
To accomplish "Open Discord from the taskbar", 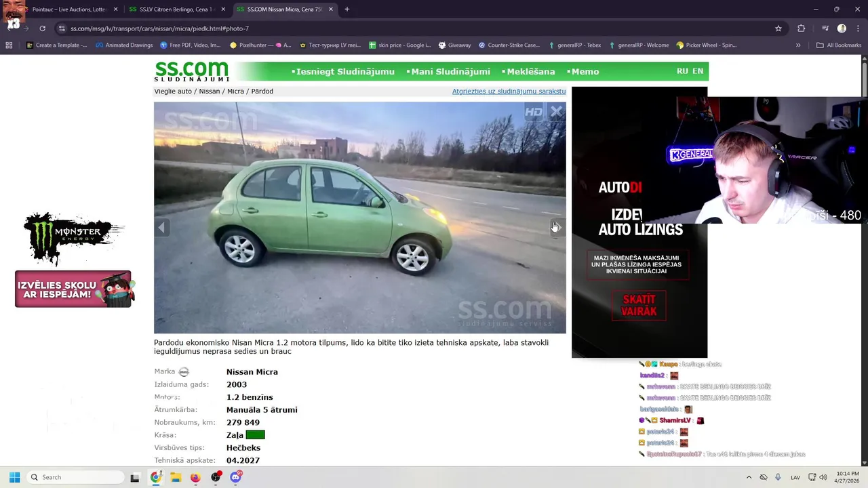I will click(x=235, y=477).
